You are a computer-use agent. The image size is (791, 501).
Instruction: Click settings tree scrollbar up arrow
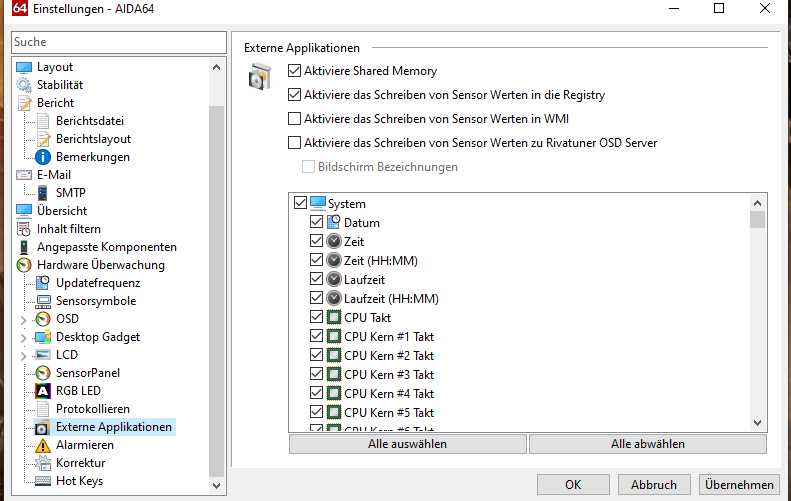[x=216, y=67]
